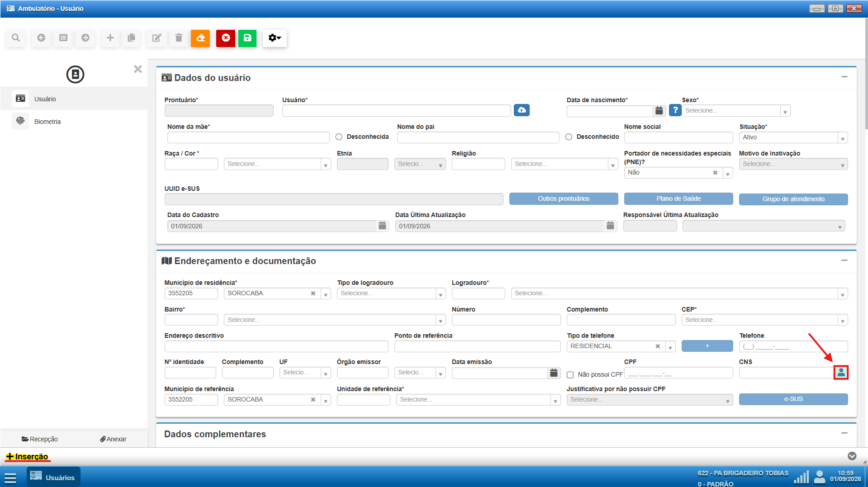Click the CNS person lookup icon
The image size is (868, 487).
[841, 373]
